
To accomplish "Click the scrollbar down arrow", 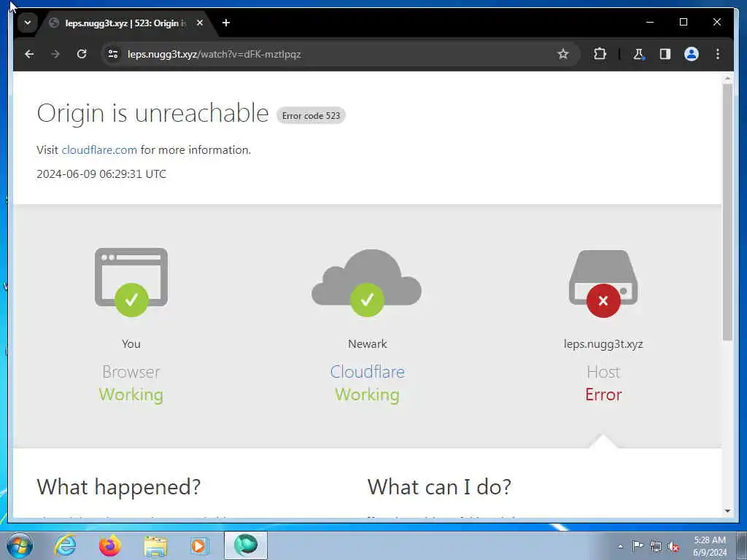I will [x=727, y=511].
